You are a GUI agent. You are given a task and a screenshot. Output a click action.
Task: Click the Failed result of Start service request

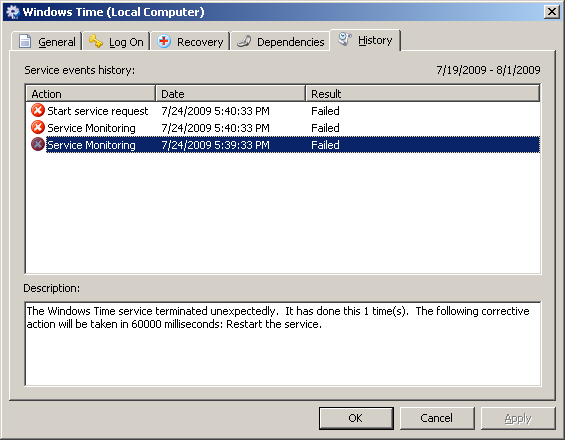325,111
